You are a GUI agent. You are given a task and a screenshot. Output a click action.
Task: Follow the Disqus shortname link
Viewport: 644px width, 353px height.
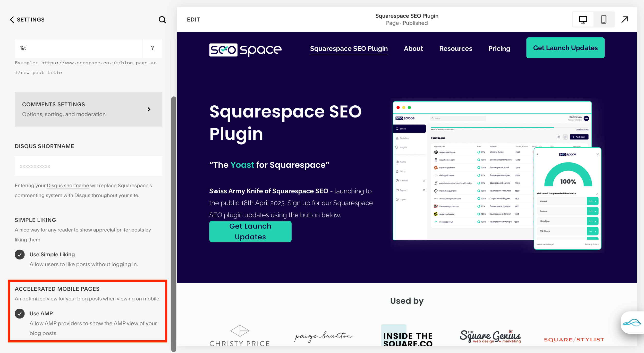68,186
